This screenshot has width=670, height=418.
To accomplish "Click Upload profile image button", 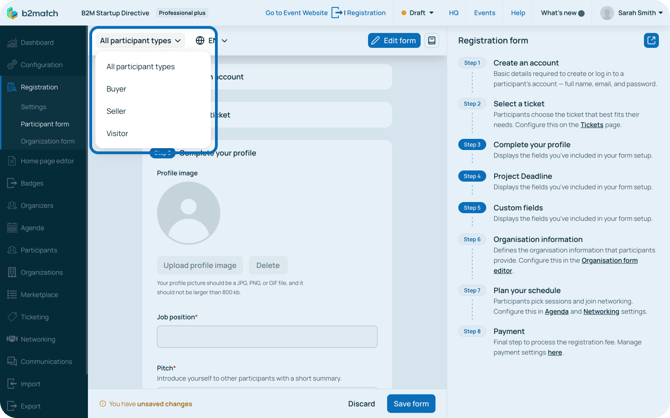I will click(200, 265).
